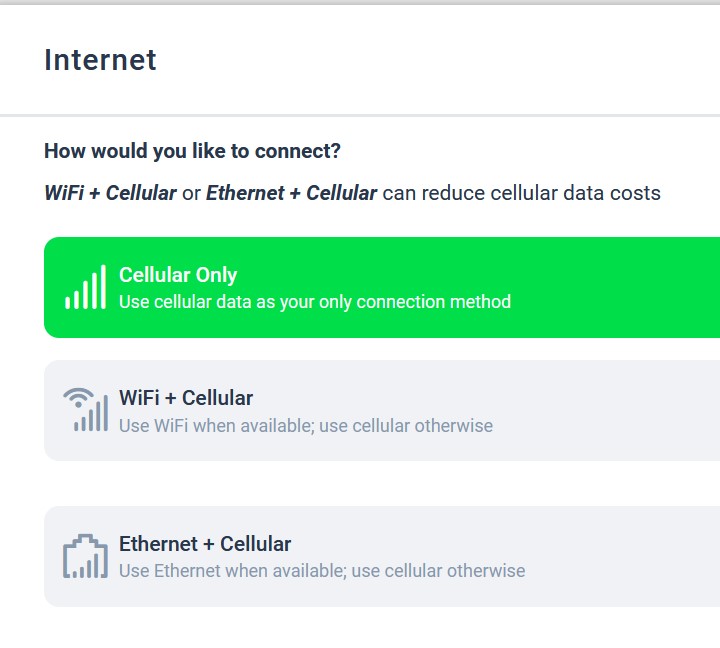Click "Use cellular data as your only connection method"
Viewport: 720px width, 648px height.
315,302
